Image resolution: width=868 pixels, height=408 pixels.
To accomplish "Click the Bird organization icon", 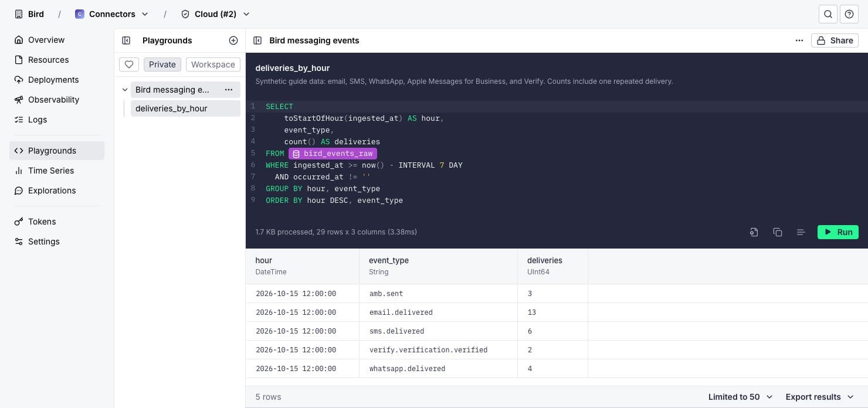I will tap(19, 14).
